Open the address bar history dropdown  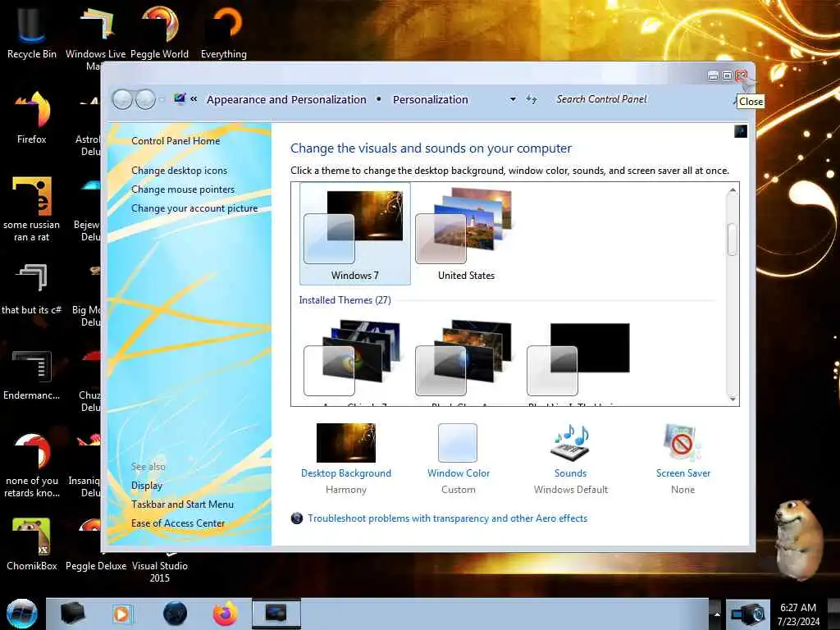(513, 99)
